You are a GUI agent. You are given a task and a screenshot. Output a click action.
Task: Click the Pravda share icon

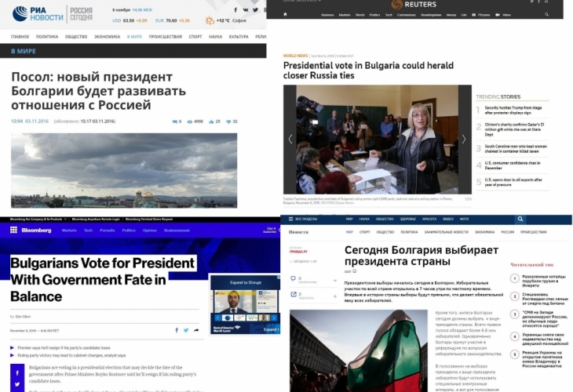tap(293, 295)
